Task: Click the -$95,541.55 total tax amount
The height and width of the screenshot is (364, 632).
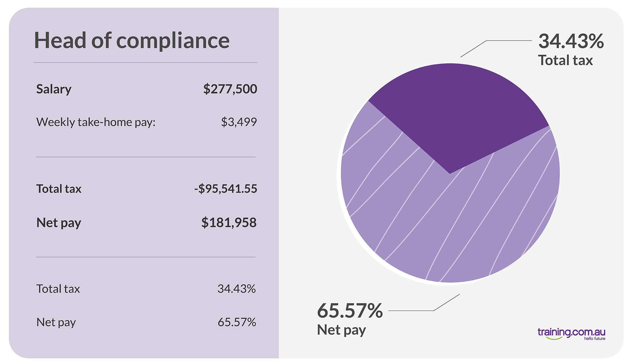Action: click(x=226, y=189)
